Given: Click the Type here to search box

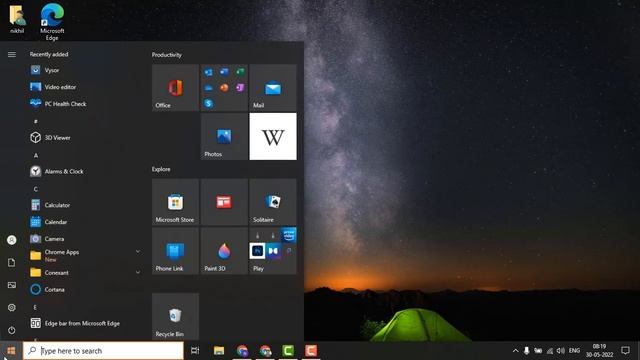Looking at the screenshot, I should click(x=103, y=351).
